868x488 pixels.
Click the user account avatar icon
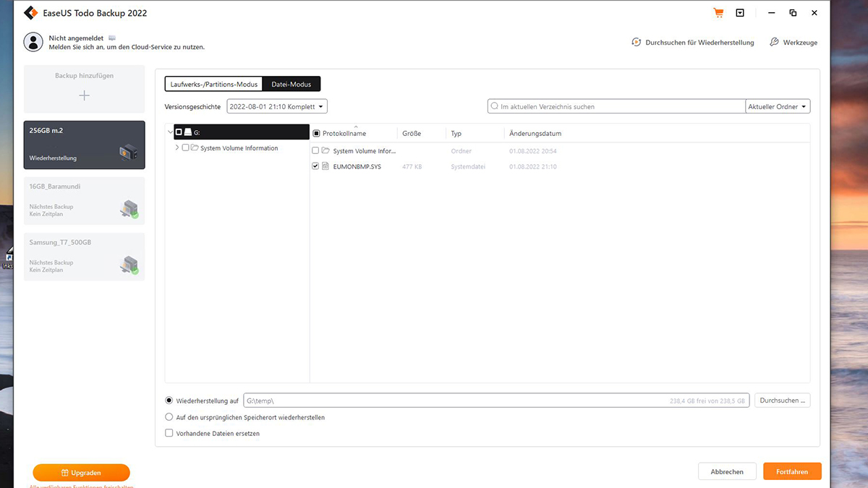pos(33,42)
